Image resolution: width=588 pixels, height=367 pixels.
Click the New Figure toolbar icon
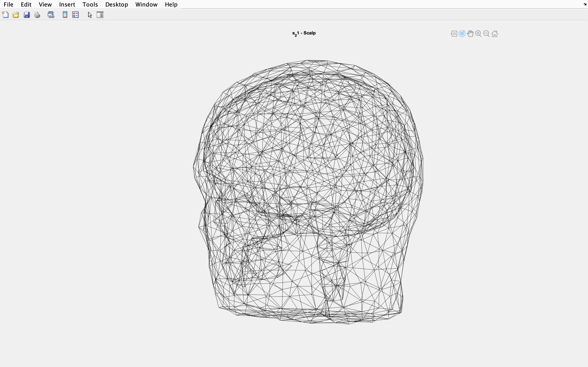(5, 15)
